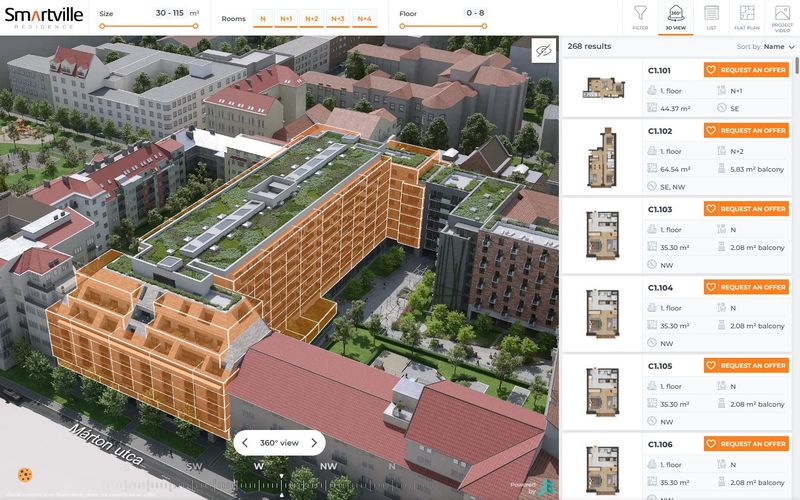Click the Floor slider minimum handle
Viewport: 800px width, 500px height.
coord(402,26)
